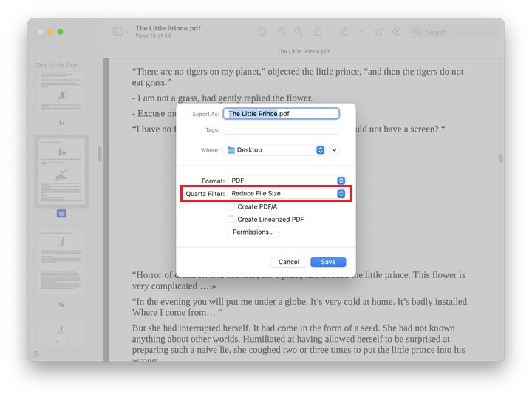532x398 pixels.
Task: Click the rotate page icon
Action: point(379,32)
